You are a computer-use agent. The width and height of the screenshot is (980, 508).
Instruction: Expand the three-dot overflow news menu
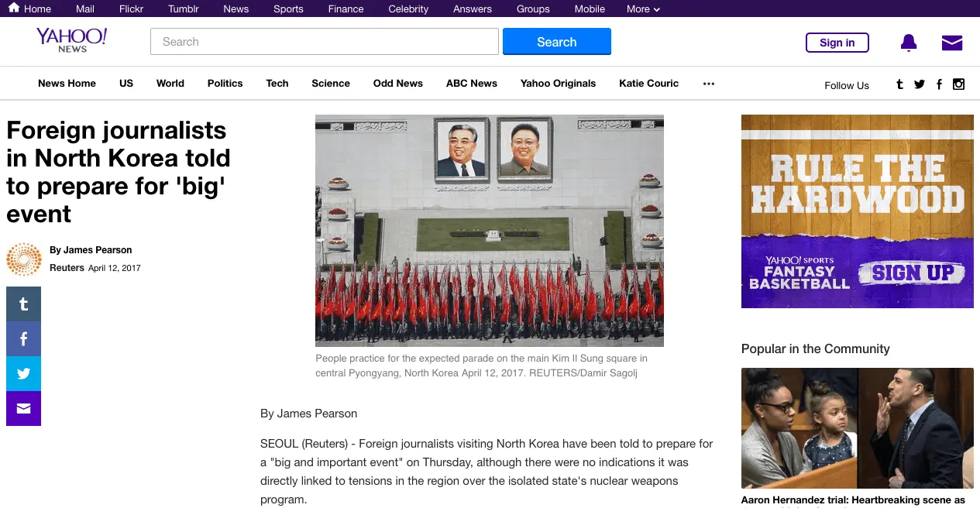(708, 84)
